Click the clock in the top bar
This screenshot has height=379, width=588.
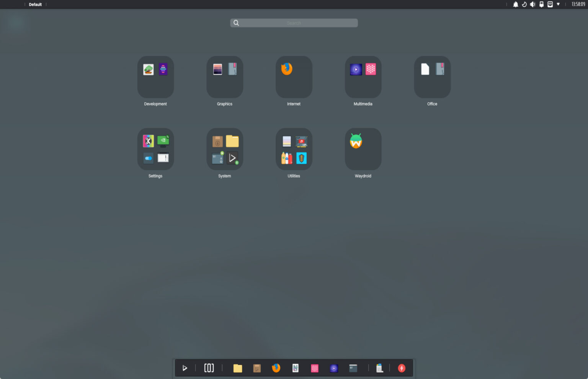(577, 4)
